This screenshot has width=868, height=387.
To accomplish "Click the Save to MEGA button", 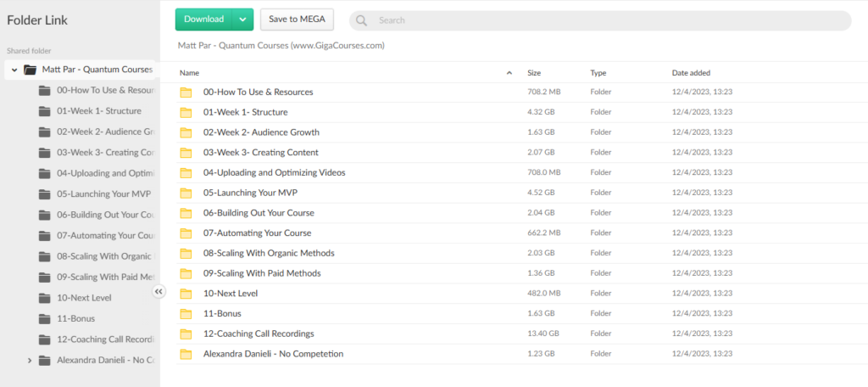I will [297, 20].
